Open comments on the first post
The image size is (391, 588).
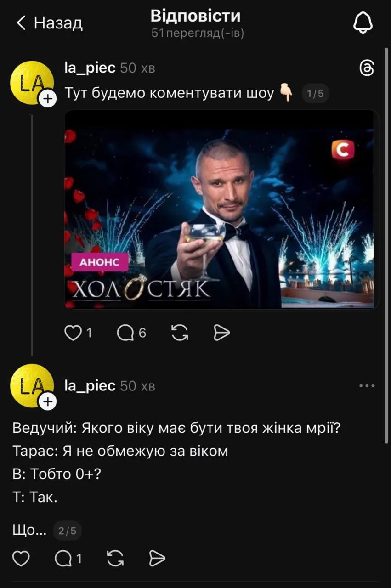click(x=125, y=333)
